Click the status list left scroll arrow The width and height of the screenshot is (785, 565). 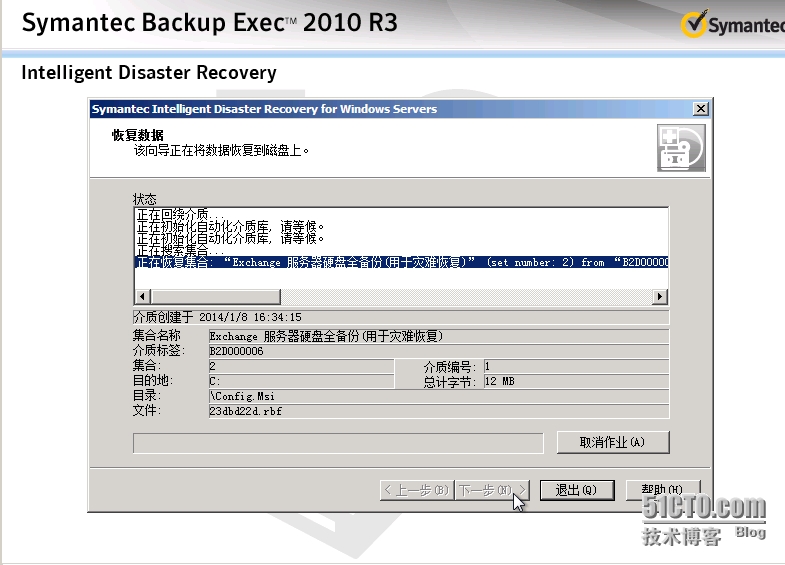(143, 296)
